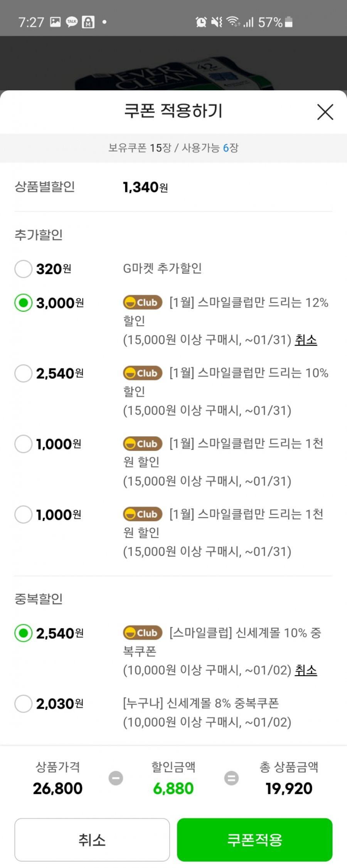Apply coupons with green 쿠폰적용 button

[x=254, y=839]
